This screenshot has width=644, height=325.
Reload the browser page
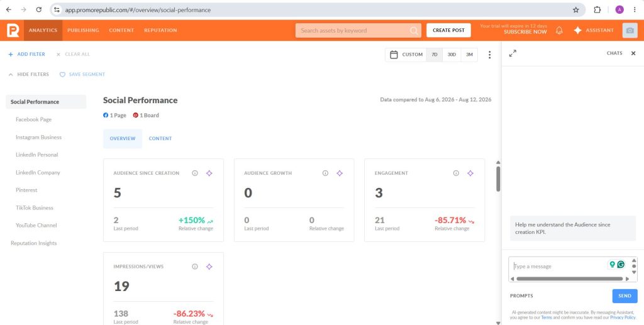(38, 10)
